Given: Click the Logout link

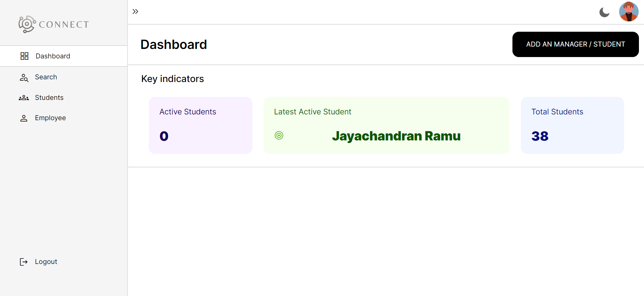Looking at the screenshot, I should click(x=46, y=262).
